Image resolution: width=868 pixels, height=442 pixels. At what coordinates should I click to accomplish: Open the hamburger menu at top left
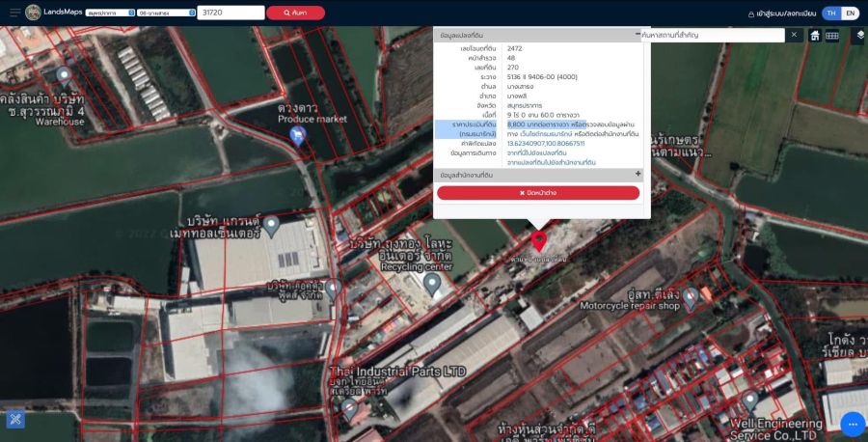14,13
